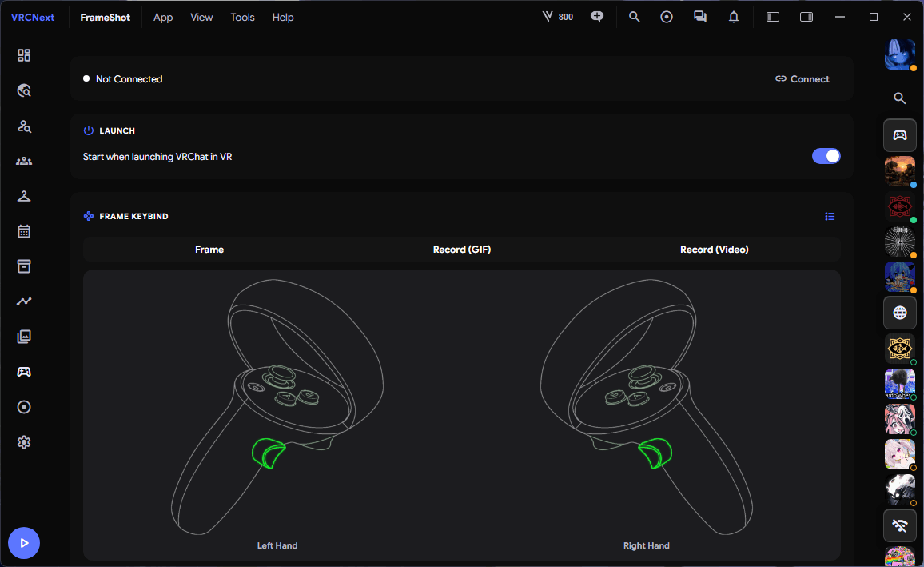This screenshot has width=924, height=567.
Task: Open the blue-haired profile avatar at top right
Action: (x=900, y=54)
